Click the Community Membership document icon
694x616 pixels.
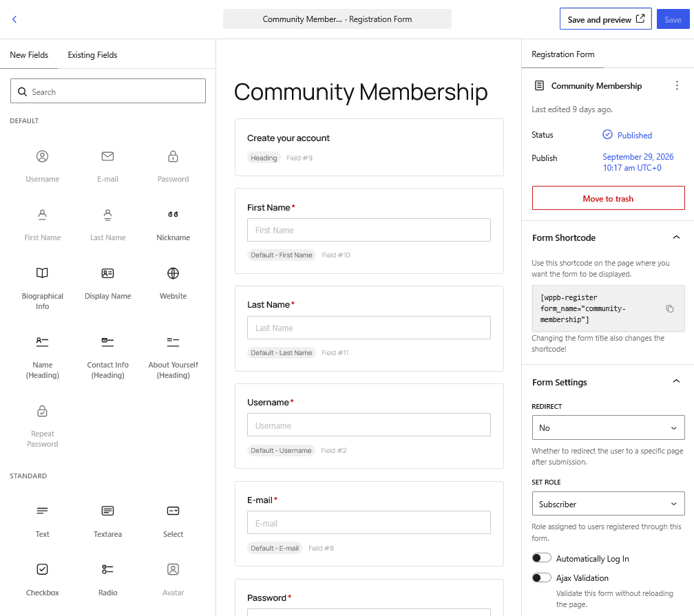pyautogui.click(x=539, y=85)
